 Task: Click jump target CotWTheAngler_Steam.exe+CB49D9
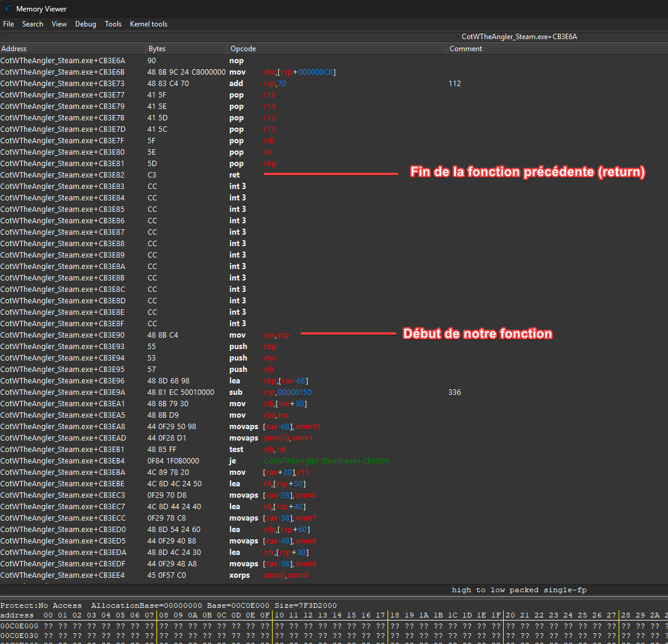pos(326,460)
